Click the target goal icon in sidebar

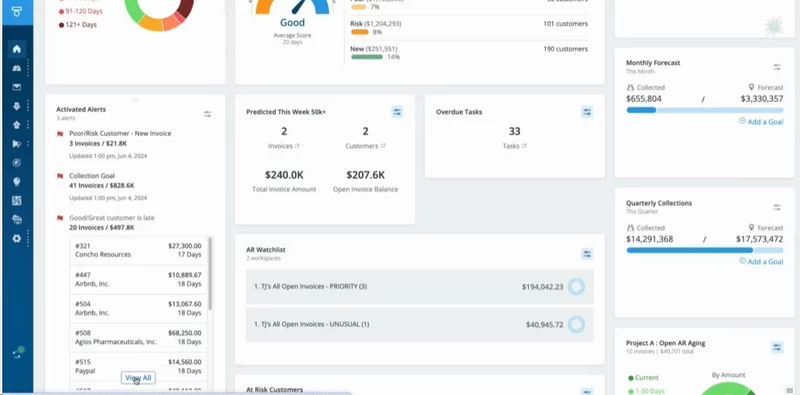(17, 163)
